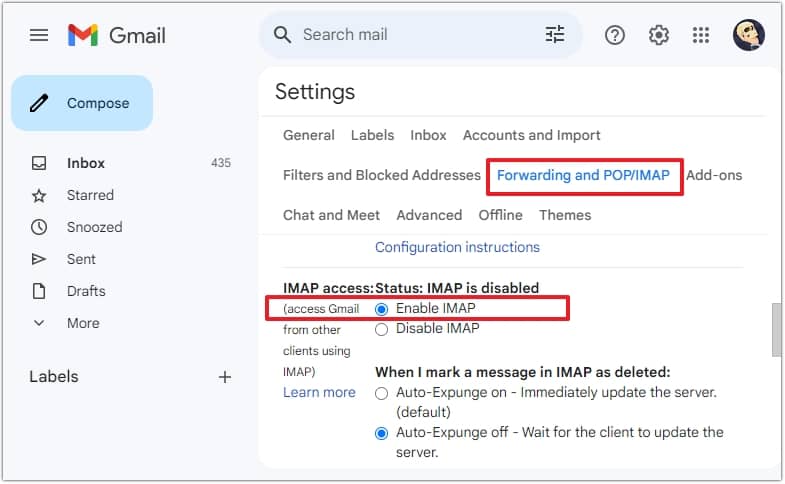Open the Chat and Meet tab
Screen dimensions: 785x484
[x=331, y=215]
